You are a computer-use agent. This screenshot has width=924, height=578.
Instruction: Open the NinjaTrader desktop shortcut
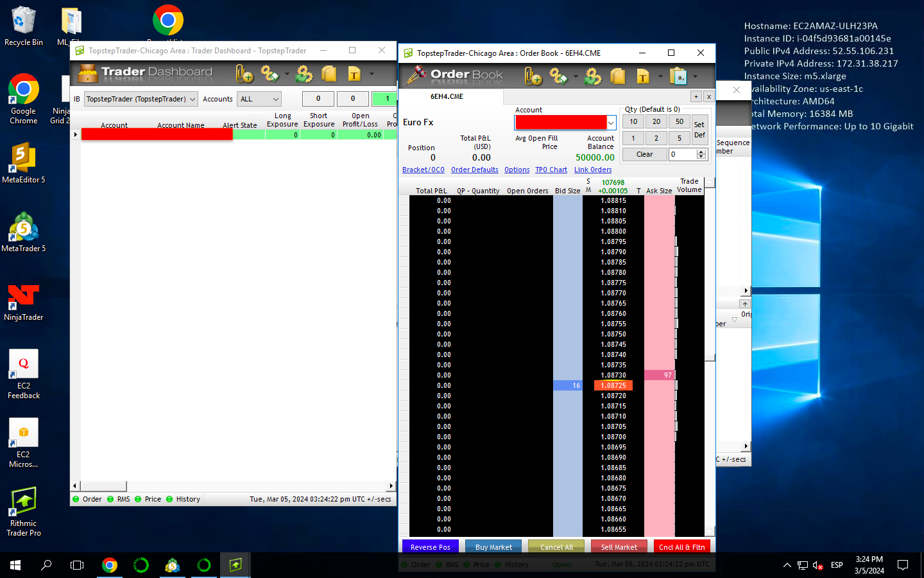[24, 301]
